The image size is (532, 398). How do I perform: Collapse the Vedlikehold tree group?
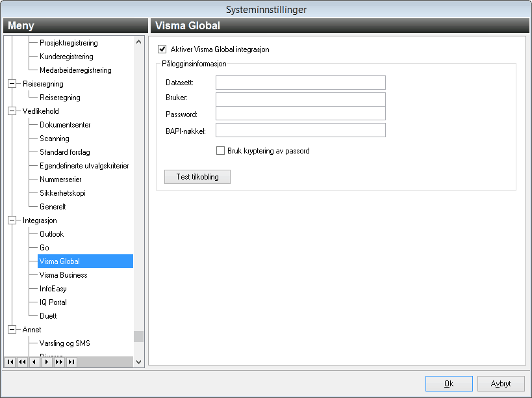12,111
